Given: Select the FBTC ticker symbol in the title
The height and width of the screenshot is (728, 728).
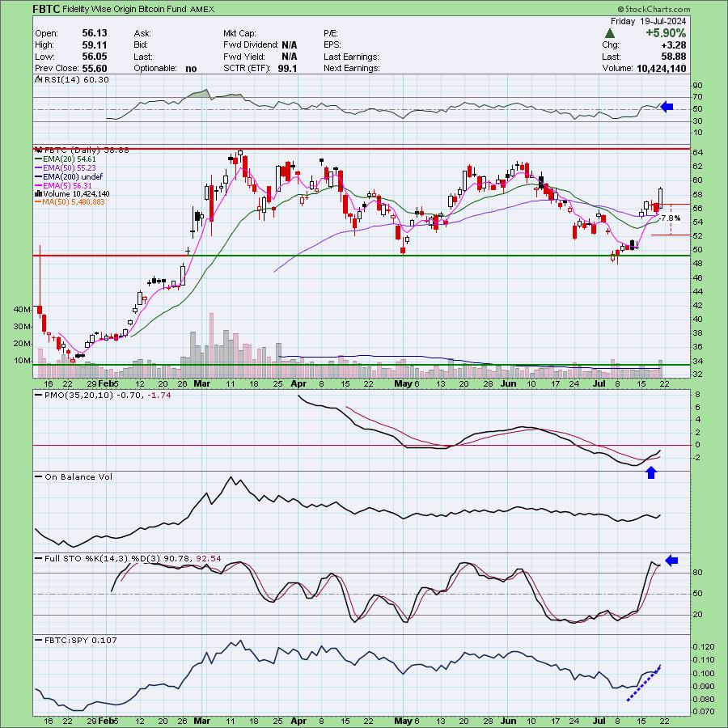Looking at the screenshot, I should pos(46,8).
